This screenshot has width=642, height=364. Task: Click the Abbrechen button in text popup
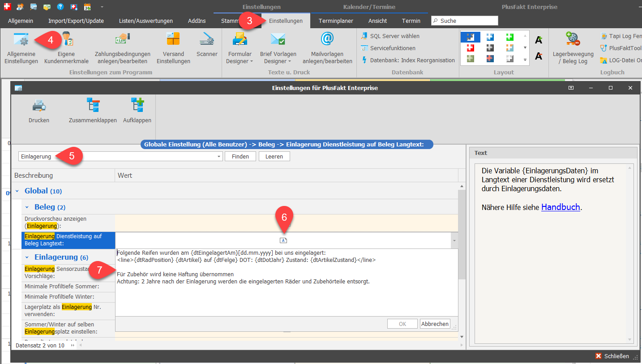tap(435, 324)
